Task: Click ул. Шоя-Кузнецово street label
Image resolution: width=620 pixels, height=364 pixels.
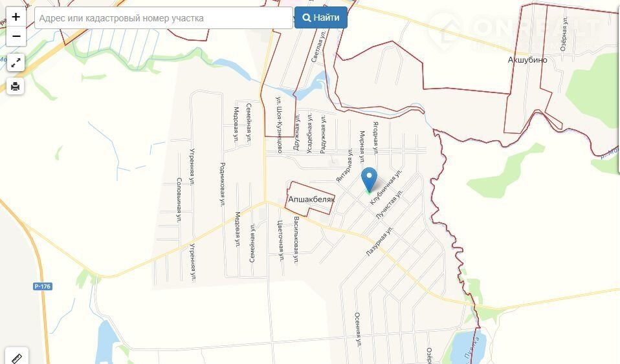Action: [279, 125]
